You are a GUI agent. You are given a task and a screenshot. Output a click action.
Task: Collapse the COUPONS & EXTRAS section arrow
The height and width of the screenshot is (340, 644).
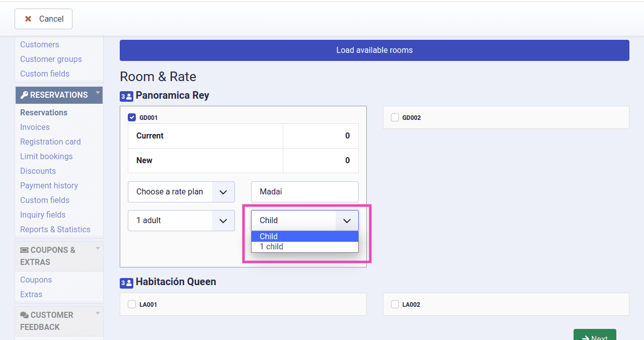point(98,248)
